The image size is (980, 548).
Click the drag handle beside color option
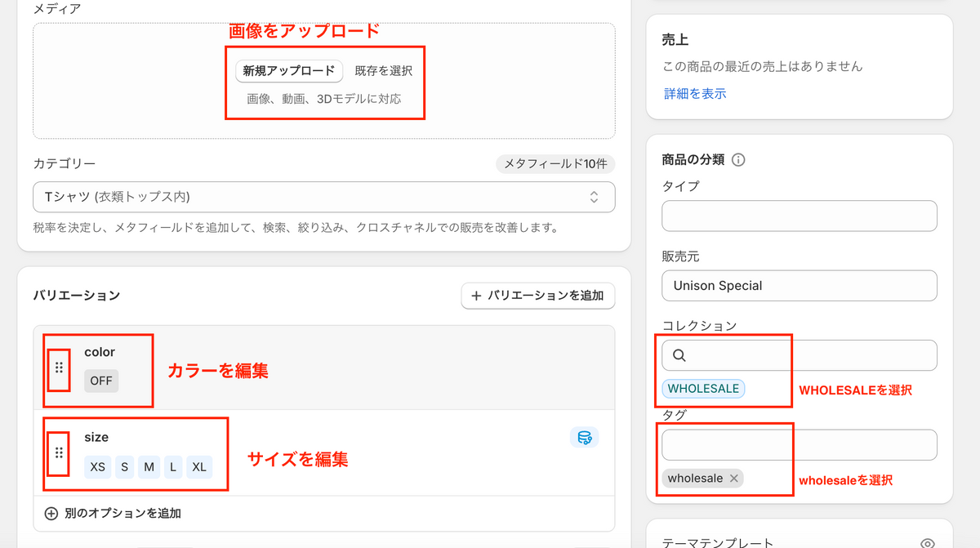point(59,368)
